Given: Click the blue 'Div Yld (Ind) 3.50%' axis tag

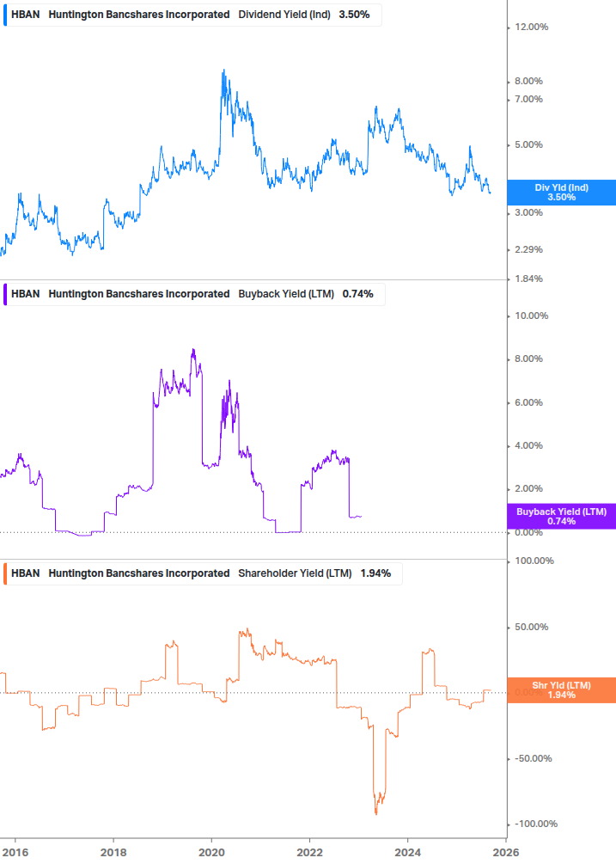Looking at the screenshot, I should coord(561,193).
